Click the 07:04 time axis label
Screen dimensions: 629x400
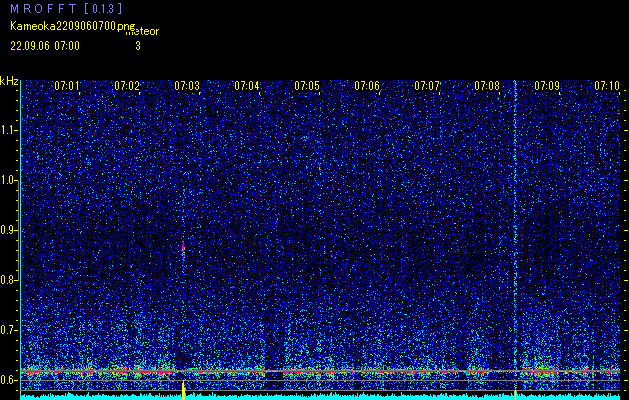click(247, 86)
